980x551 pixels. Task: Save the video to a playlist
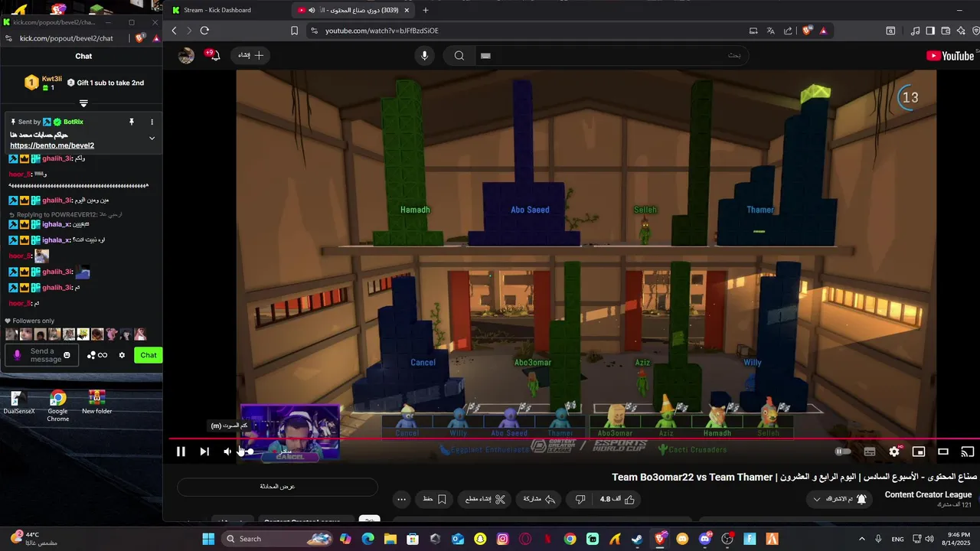tap(436, 499)
